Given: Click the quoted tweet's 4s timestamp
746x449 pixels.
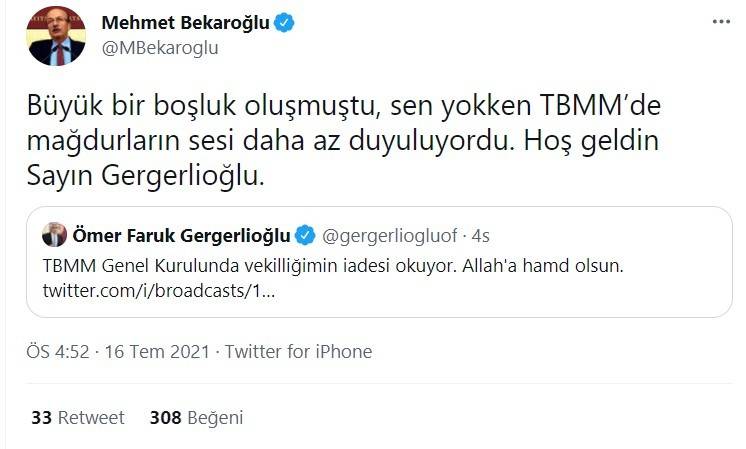Looking at the screenshot, I should point(479,236).
